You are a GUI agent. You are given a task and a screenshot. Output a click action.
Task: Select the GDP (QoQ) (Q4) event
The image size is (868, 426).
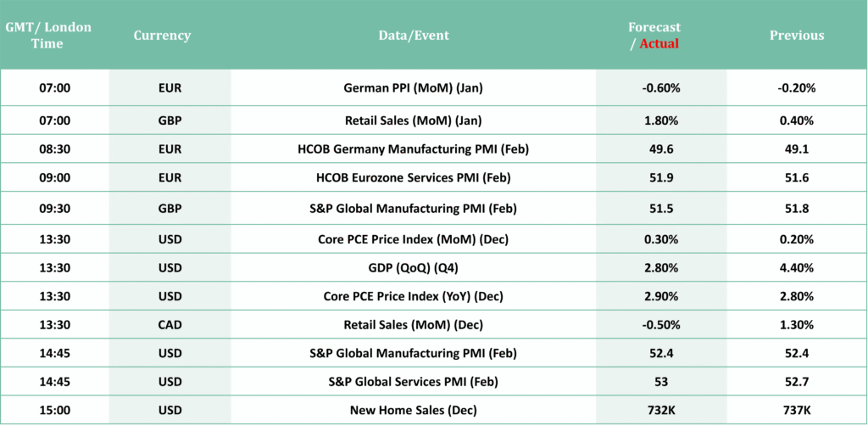(414, 267)
